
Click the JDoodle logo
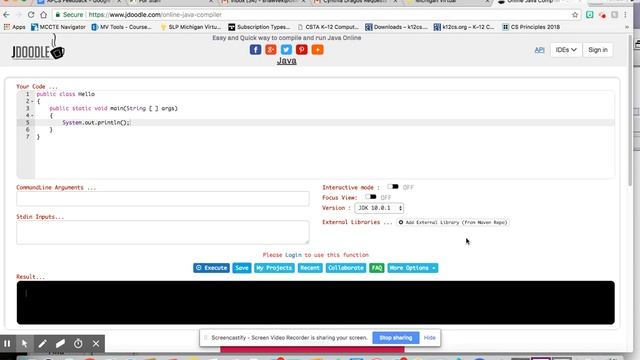[38, 48]
